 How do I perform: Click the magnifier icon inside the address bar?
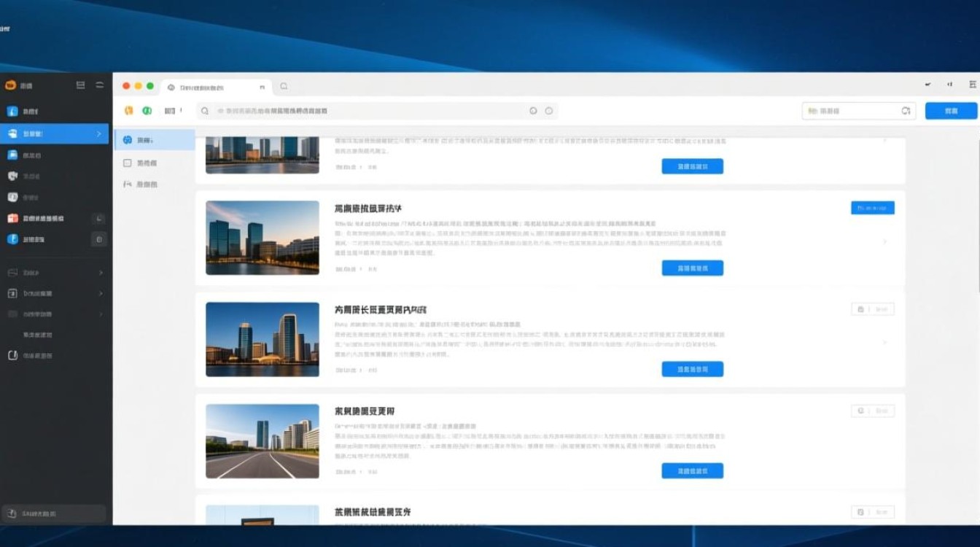point(204,110)
